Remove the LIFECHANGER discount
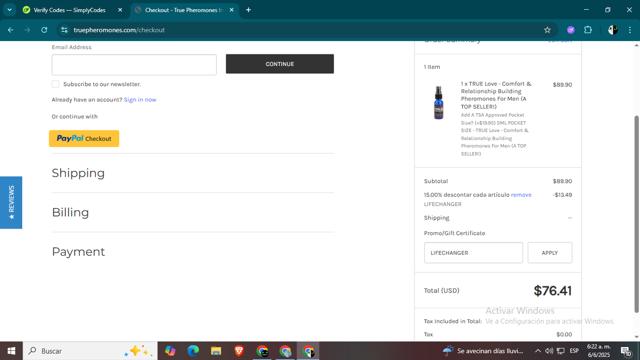The height and width of the screenshot is (360, 640). (521, 195)
